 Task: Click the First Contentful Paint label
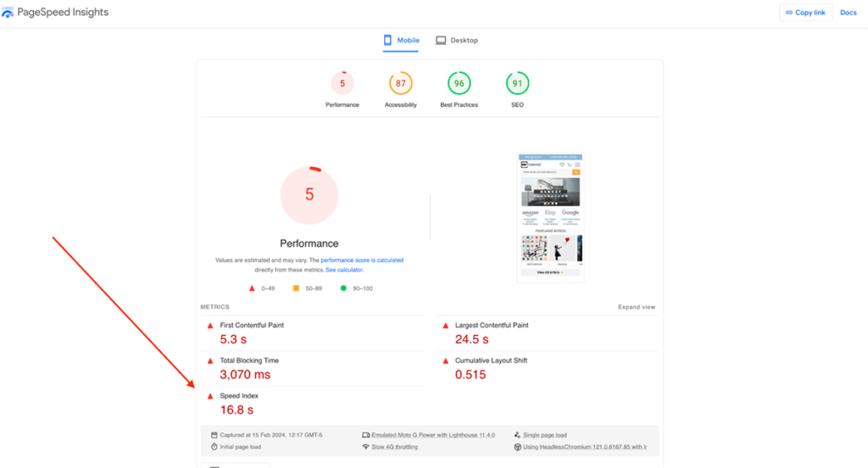252,326
